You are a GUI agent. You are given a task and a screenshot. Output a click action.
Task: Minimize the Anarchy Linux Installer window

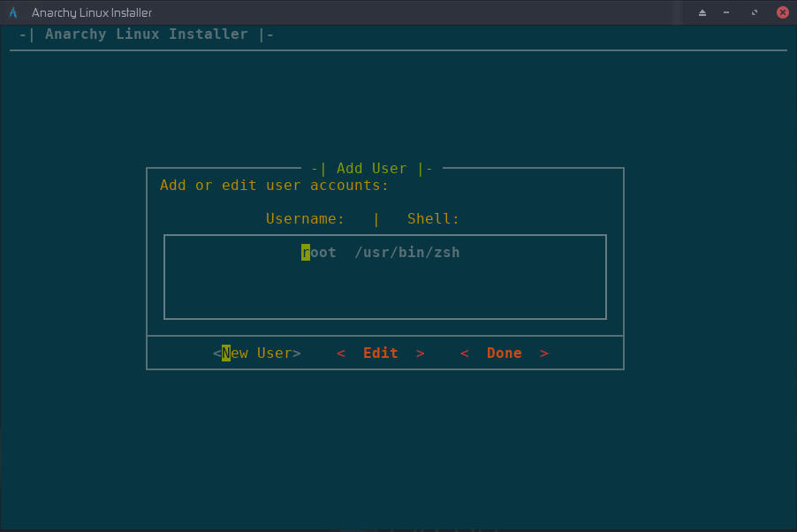726,12
